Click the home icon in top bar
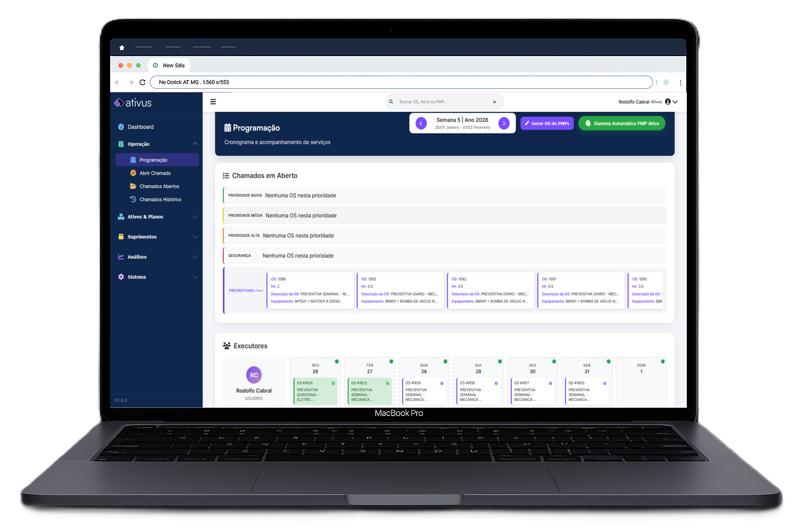Viewport: 798px width, 532px height. [122, 48]
